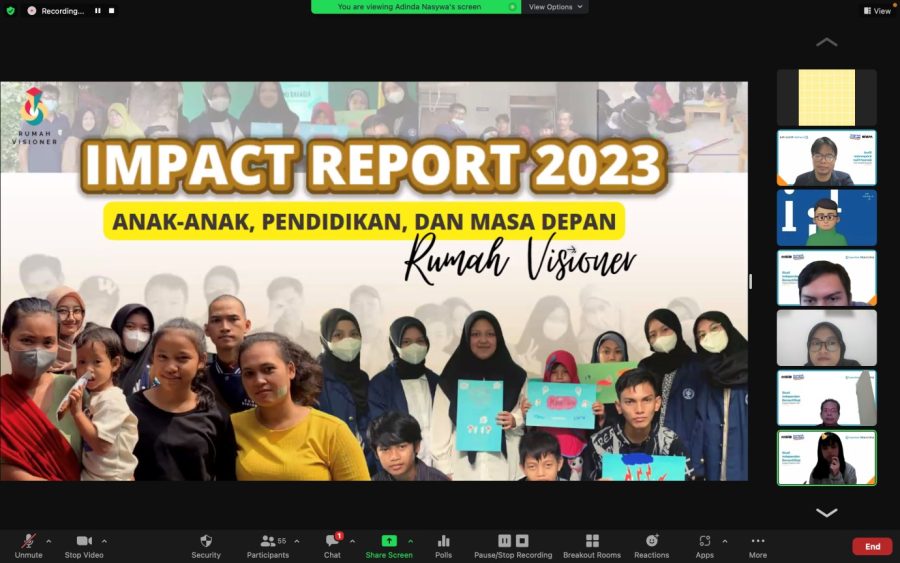Expand chat options arrow

click(352, 541)
